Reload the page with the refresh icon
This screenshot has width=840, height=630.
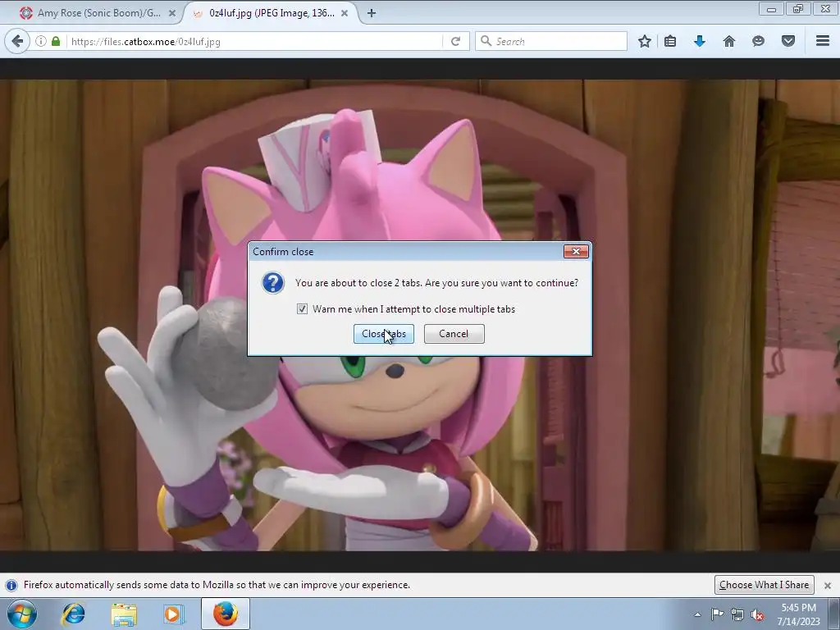click(x=455, y=41)
